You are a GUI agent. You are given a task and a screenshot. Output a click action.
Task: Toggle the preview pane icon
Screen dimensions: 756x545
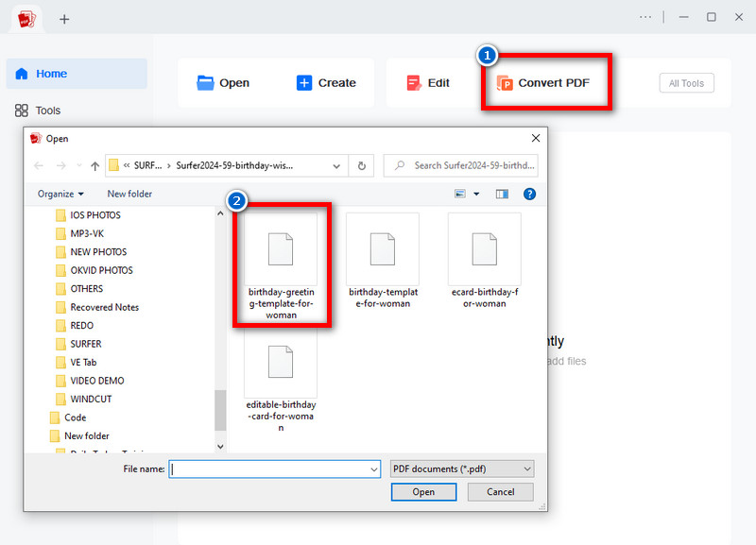pyautogui.click(x=502, y=194)
